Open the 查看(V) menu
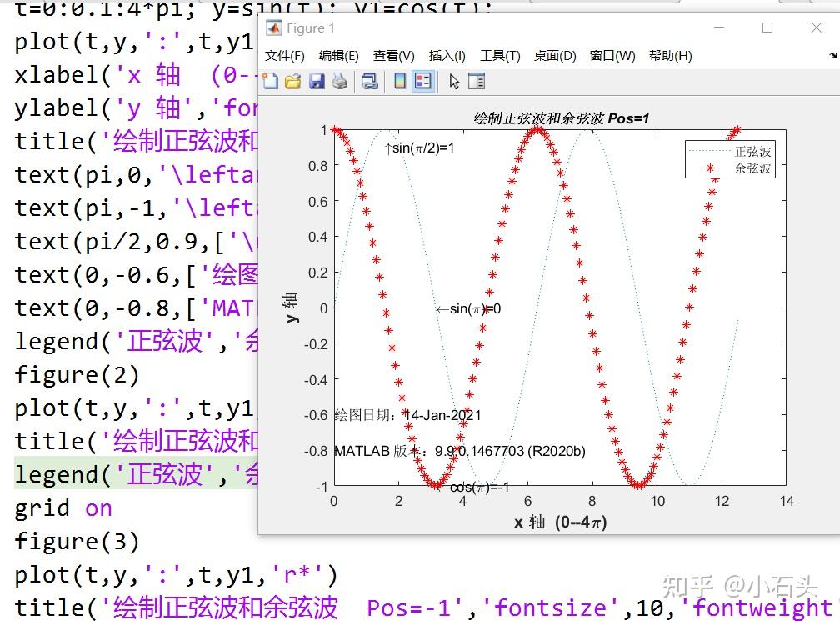Image resolution: width=840 pixels, height=621 pixels. tap(392, 56)
